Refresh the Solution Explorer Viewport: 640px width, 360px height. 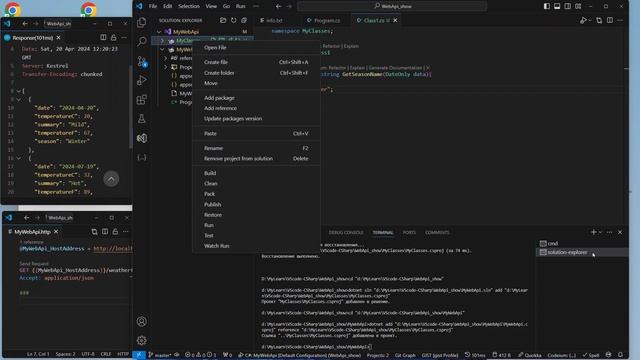click(233, 20)
